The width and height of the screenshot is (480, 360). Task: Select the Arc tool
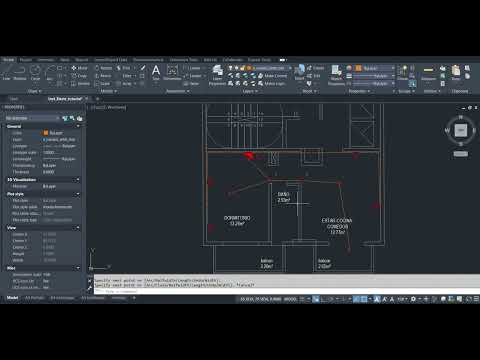[x=50, y=72]
